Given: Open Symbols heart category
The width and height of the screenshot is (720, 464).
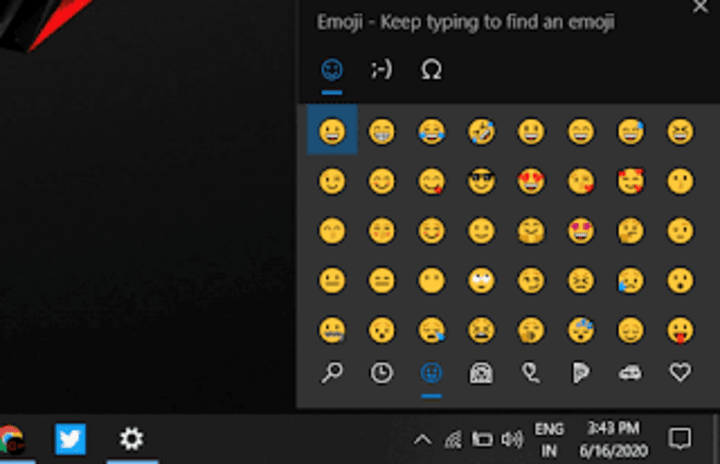Looking at the screenshot, I should pos(680,373).
